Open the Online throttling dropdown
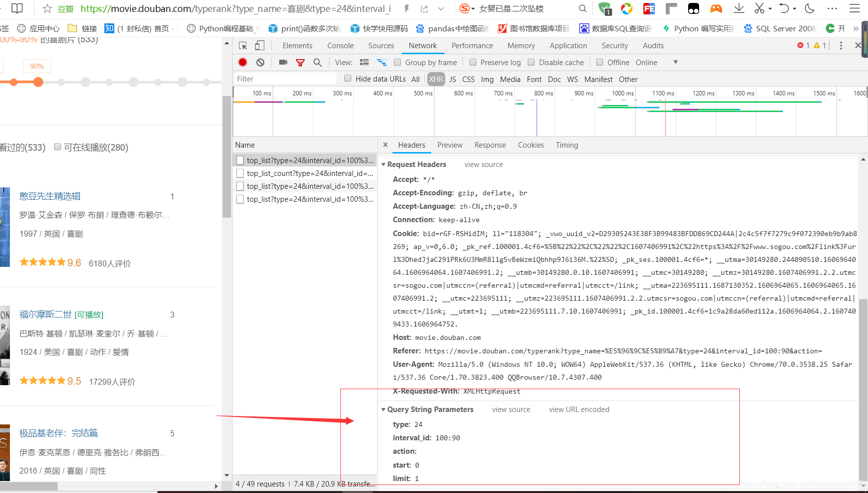The height and width of the screenshot is (493, 868). (x=657, y=62)
